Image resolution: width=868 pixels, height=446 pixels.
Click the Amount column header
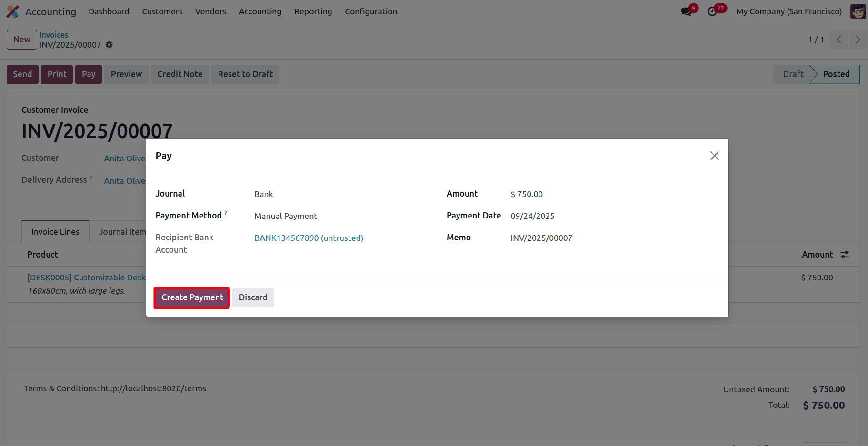tap(818, 255)
